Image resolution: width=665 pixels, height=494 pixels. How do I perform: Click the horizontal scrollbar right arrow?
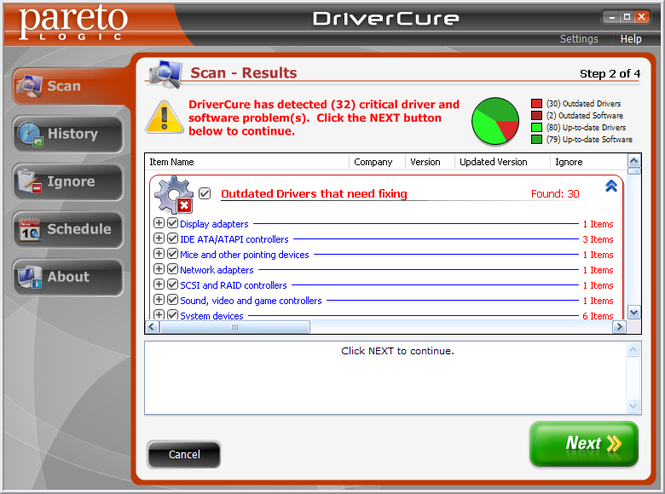(619, 327)
